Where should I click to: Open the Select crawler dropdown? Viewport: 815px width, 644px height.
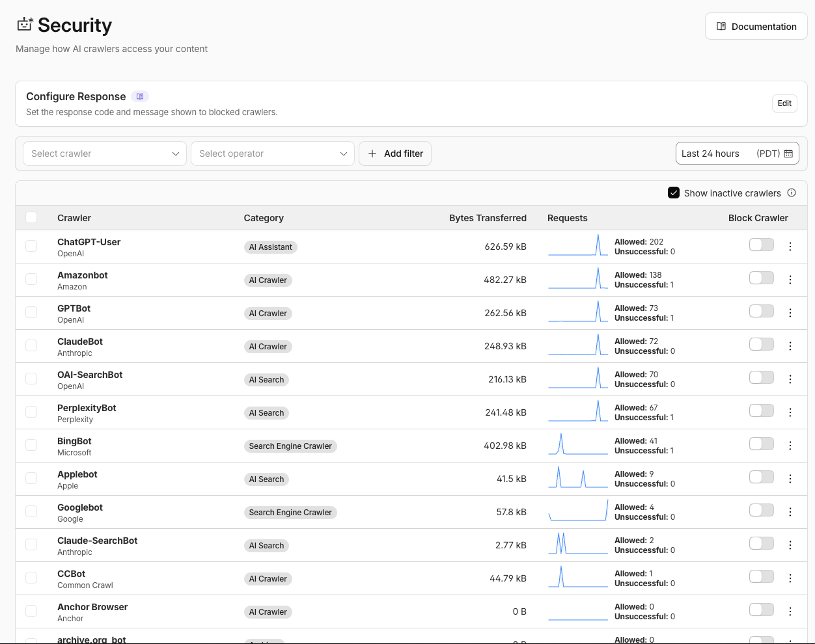105,154
